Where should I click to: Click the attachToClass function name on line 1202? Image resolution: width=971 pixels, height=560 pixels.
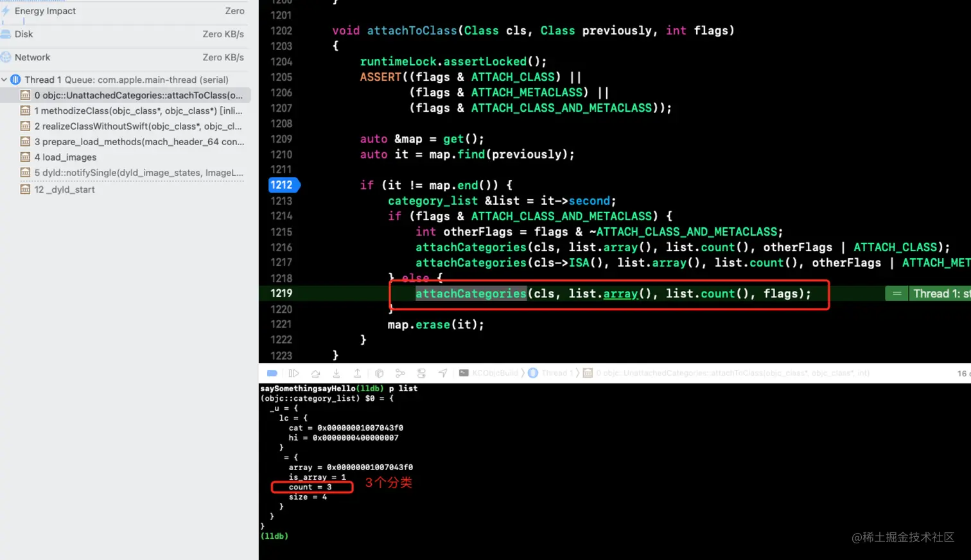412,31
